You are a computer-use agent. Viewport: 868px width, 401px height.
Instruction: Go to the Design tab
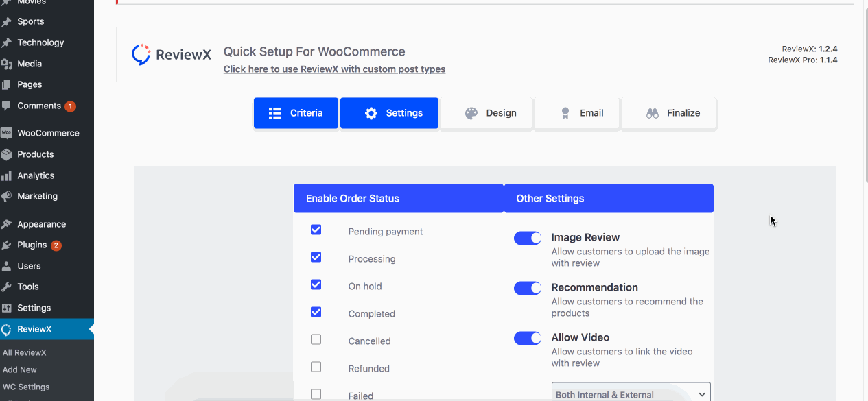(x=486, y=113)
